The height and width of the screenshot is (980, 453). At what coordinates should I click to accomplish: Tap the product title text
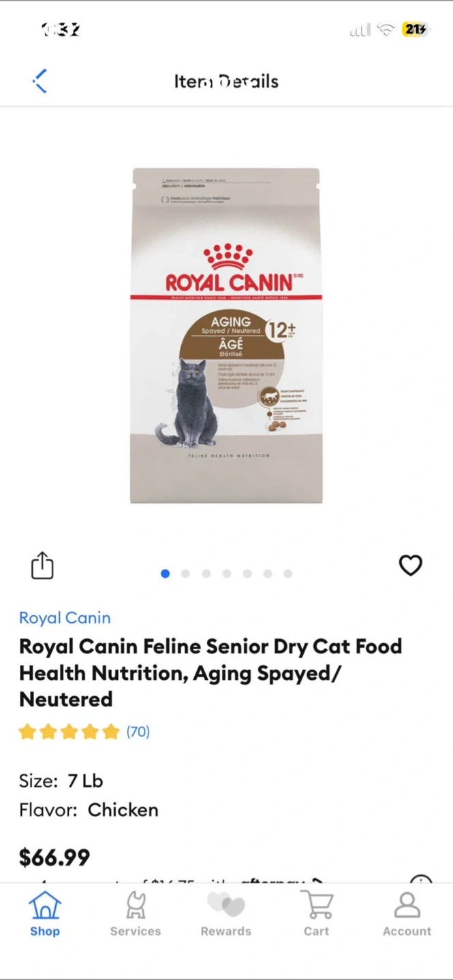tap(210, 672)
